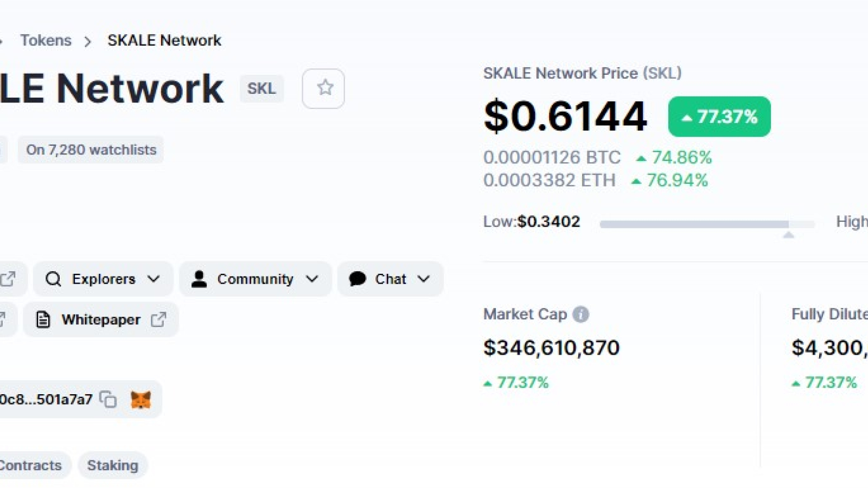
Task: Select the Staking tag
Action: [x=113, y=465]
